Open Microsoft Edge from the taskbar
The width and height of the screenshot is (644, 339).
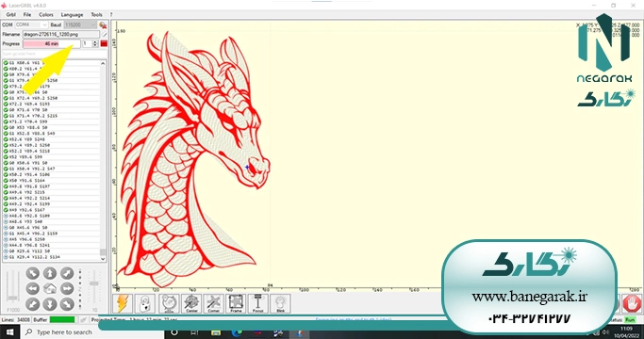237,332
